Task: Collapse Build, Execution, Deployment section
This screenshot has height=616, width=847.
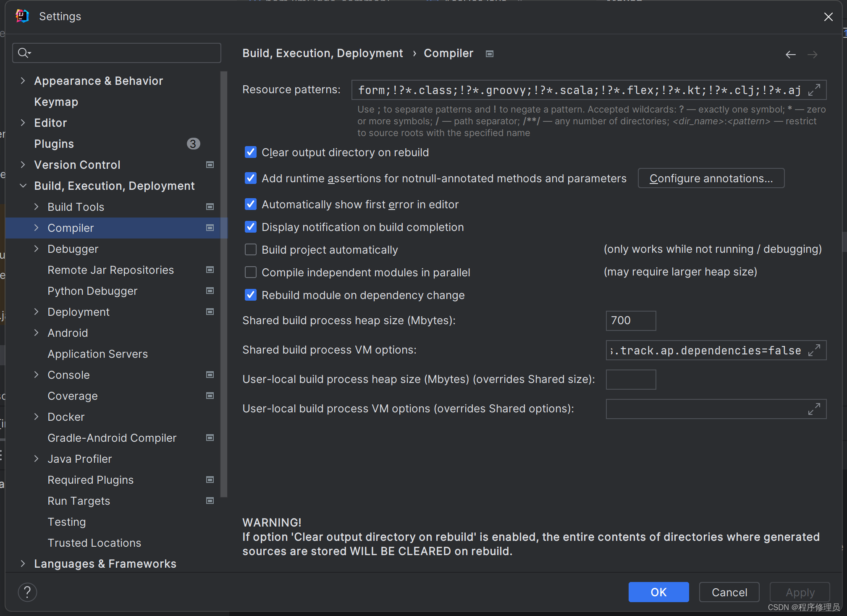Action: point(23,186)
